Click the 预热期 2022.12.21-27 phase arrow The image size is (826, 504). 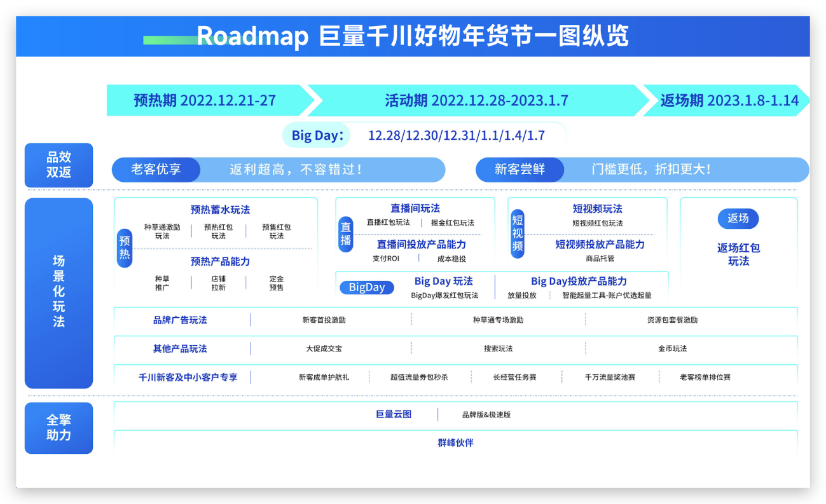point(205,100)
